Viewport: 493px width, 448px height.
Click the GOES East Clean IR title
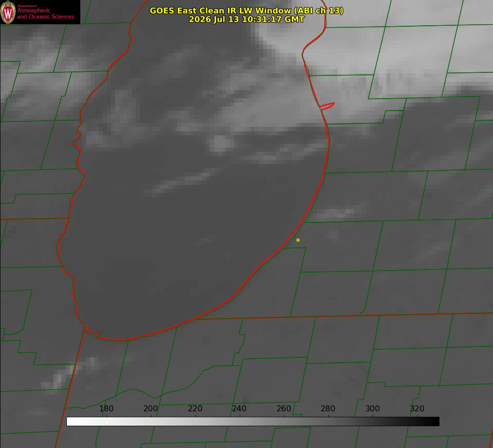pos(247,10)
